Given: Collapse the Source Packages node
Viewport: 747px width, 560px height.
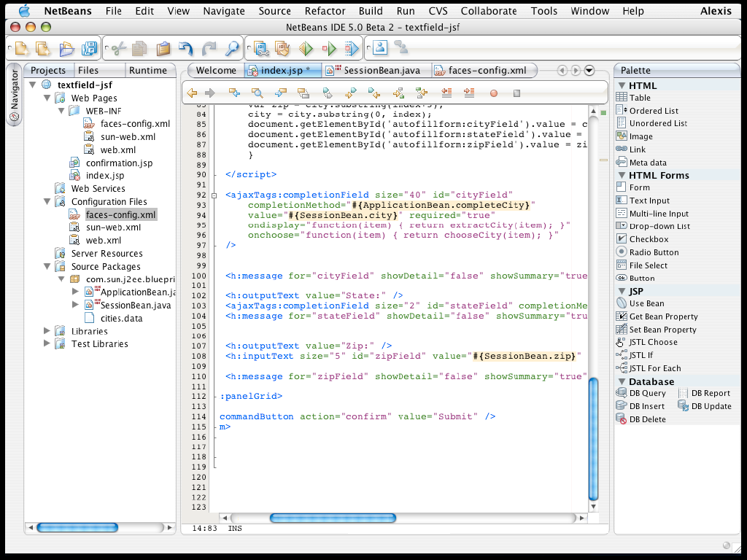Looking at the screenshot, I should click(47, 266).
